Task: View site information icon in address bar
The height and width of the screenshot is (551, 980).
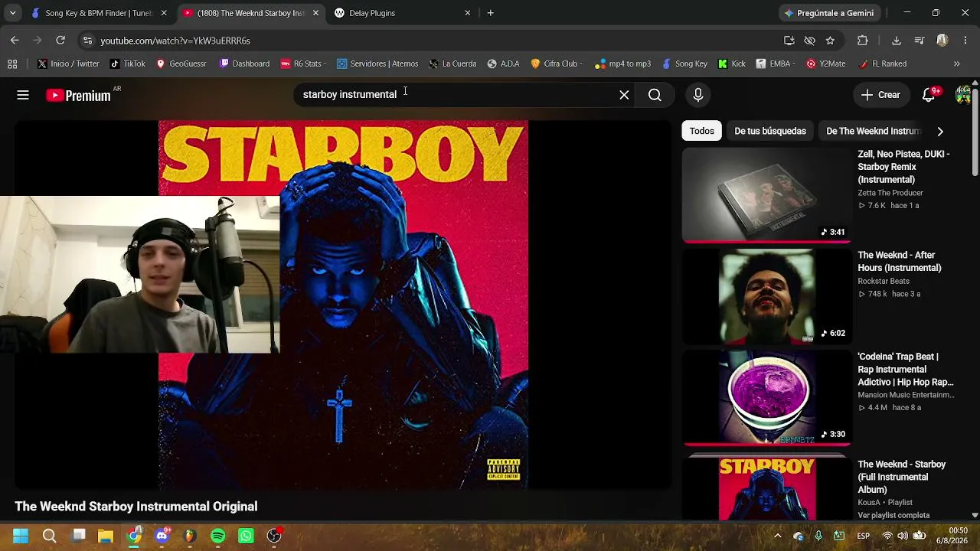Action: [x=87, y=41]
